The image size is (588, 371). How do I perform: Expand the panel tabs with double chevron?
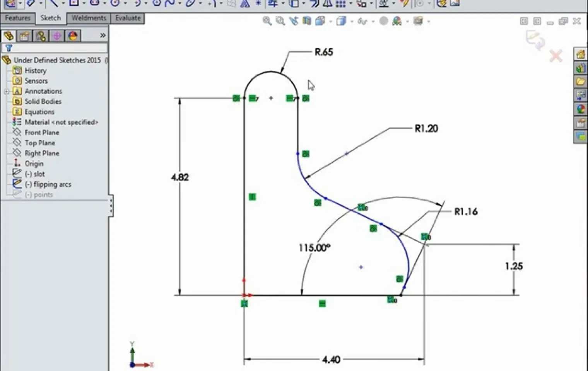tap(103, 36)
